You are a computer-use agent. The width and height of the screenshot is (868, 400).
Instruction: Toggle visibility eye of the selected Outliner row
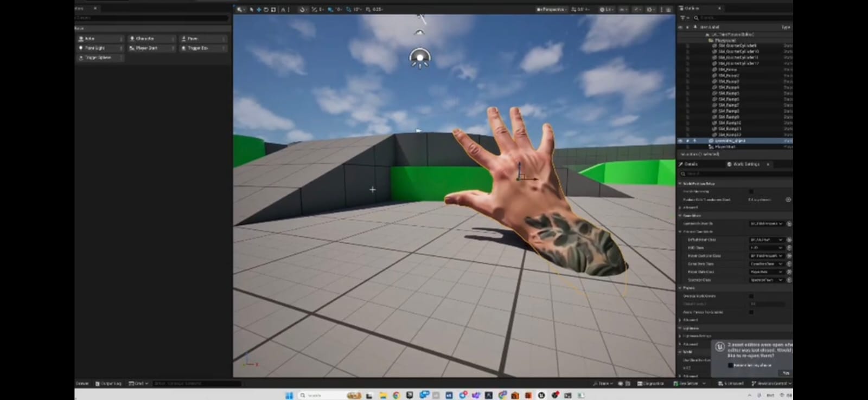click(681, 140)
